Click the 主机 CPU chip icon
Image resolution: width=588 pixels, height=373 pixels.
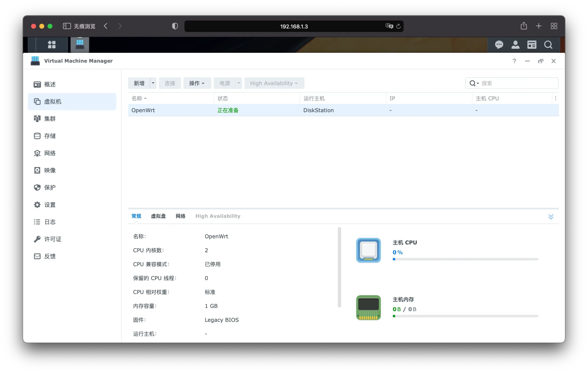click(x=368, y=250)
